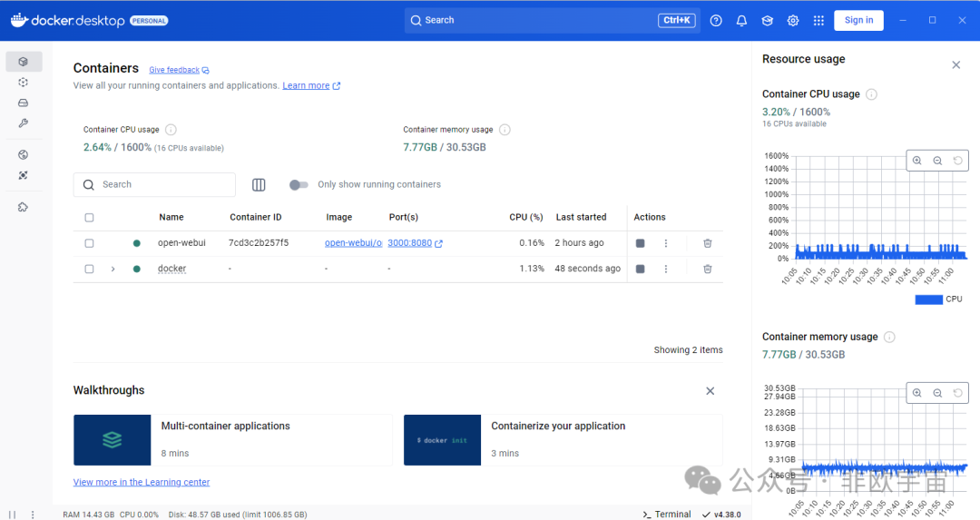
Task: Focus the top Search bar
Action: tap(553, 20)
